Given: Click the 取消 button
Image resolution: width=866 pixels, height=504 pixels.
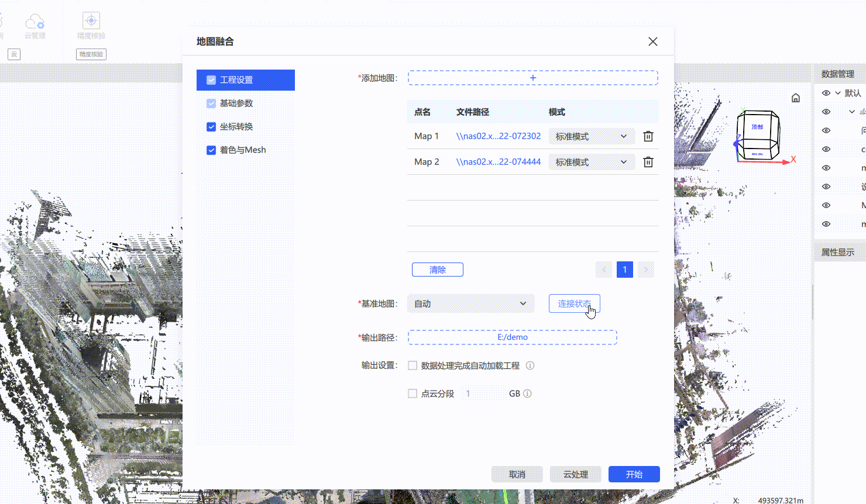Looking at the screenshot, I should [x=517, y=474].
